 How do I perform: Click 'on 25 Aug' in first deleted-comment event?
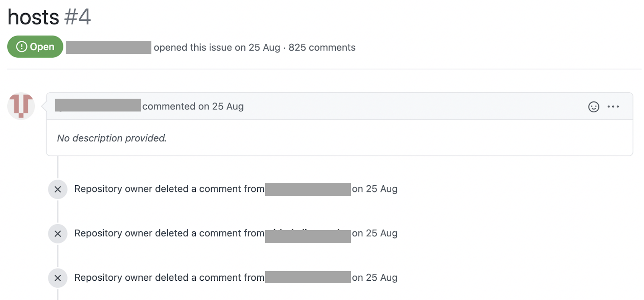374,189
